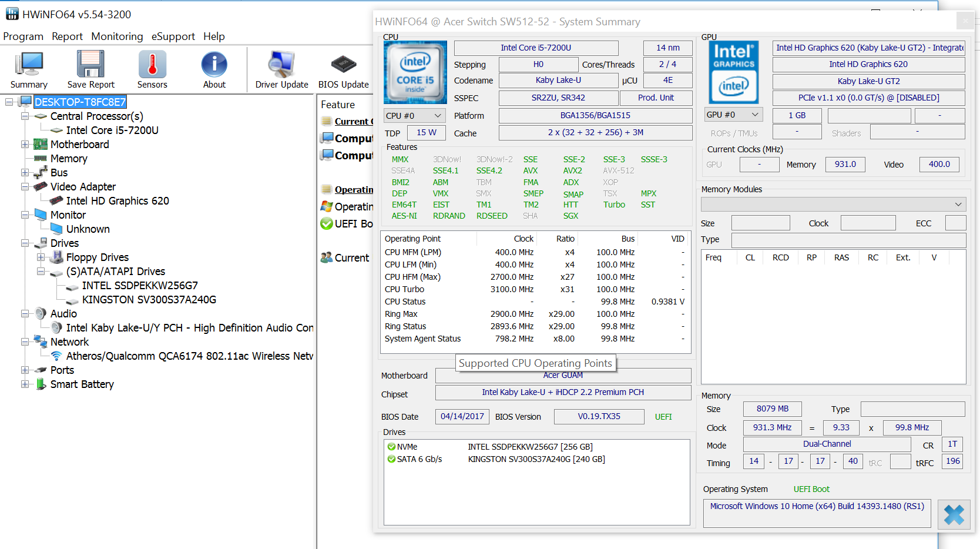Click the Smart Battery icon
Screen dimensions: 980x549
[41, 384]
